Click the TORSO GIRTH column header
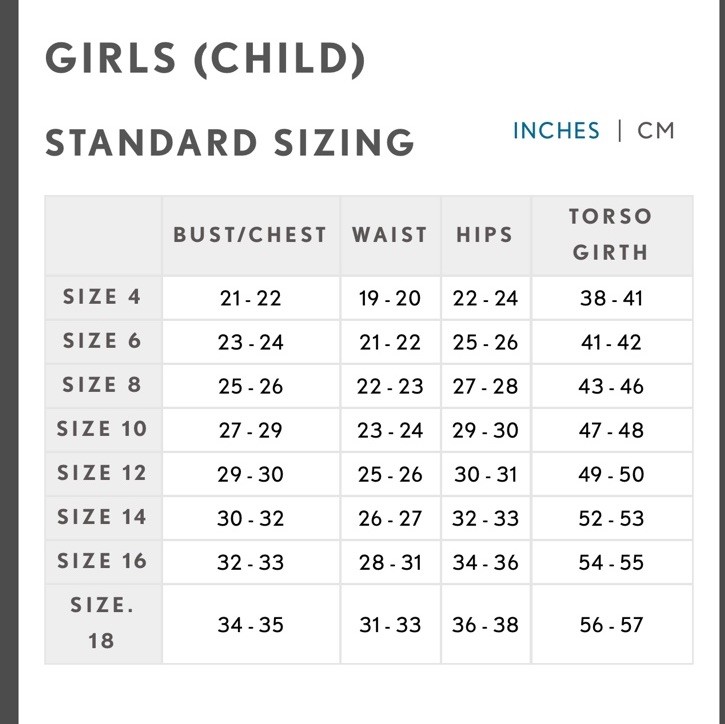 (x=612, y=235)
